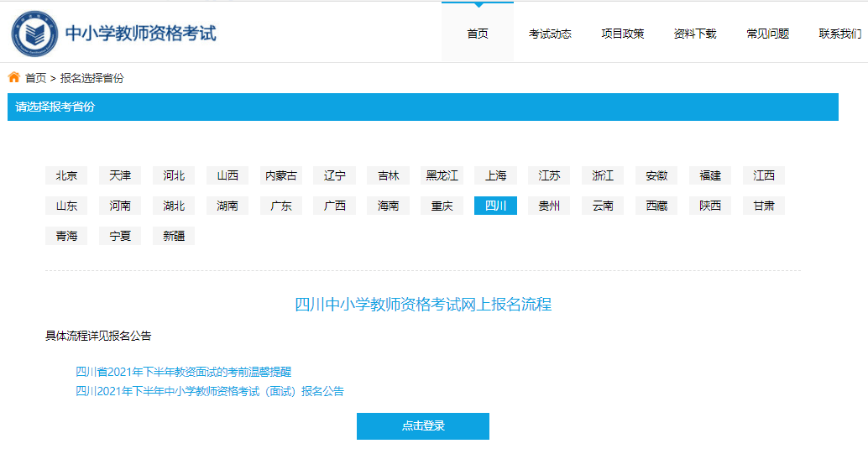Click the orange home icon in breadcrumb
Screen dimensions: 868x454
pos(13,77)
